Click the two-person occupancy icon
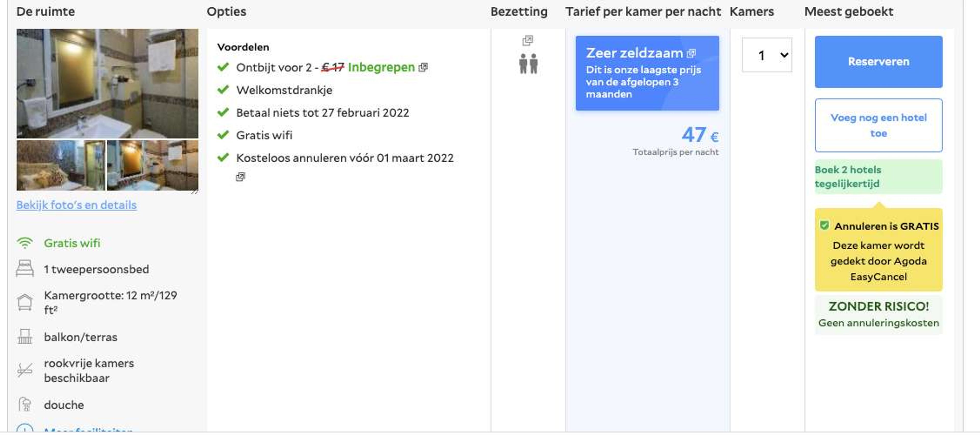The height and width of the screenshot is (435, 980). pyautogui.click(x=529, y=64)
